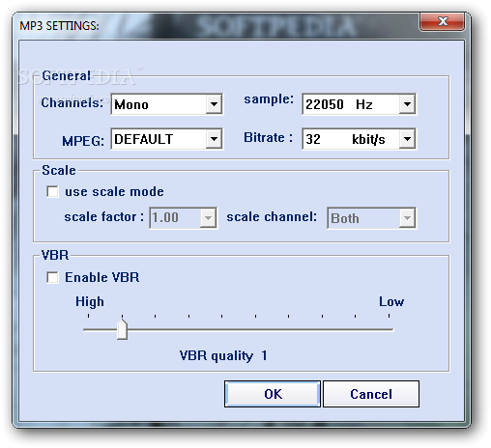The height and width of the screenshot is (448, 491).
Task: Open the scale factor dropdown showing 1.00
Action: tap(184, 218)
